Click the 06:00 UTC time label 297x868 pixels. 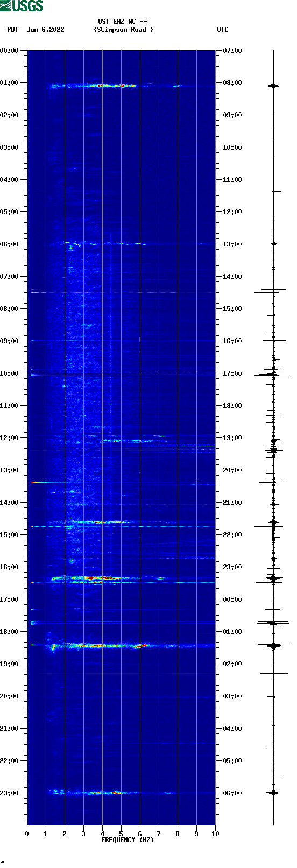(x=232, y=793)
